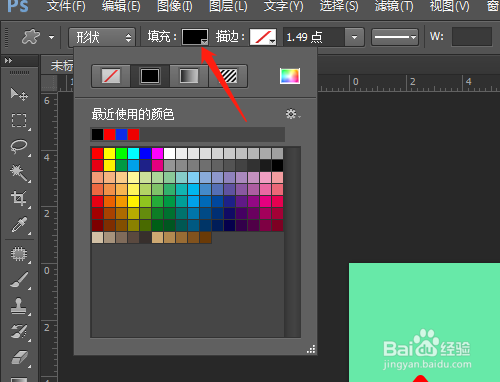
Task: Open the 视图(V) menu
Action: click(x=450, y=6)
